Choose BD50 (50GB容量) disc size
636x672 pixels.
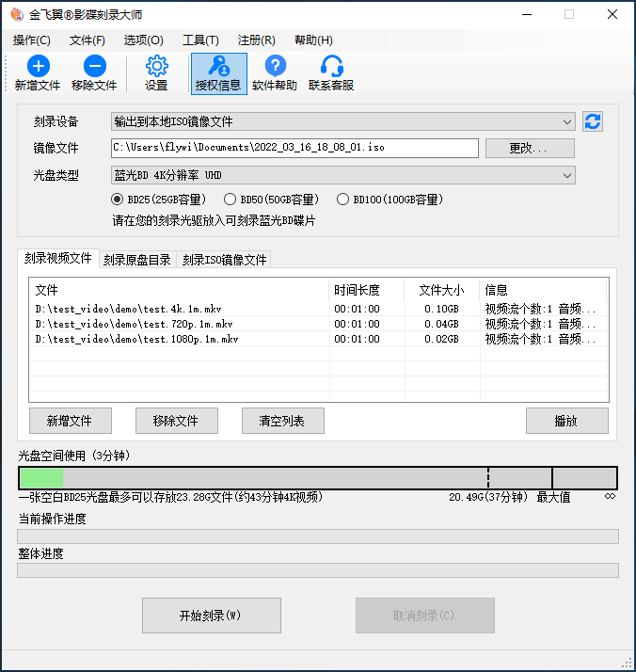(x=230, y=200)
